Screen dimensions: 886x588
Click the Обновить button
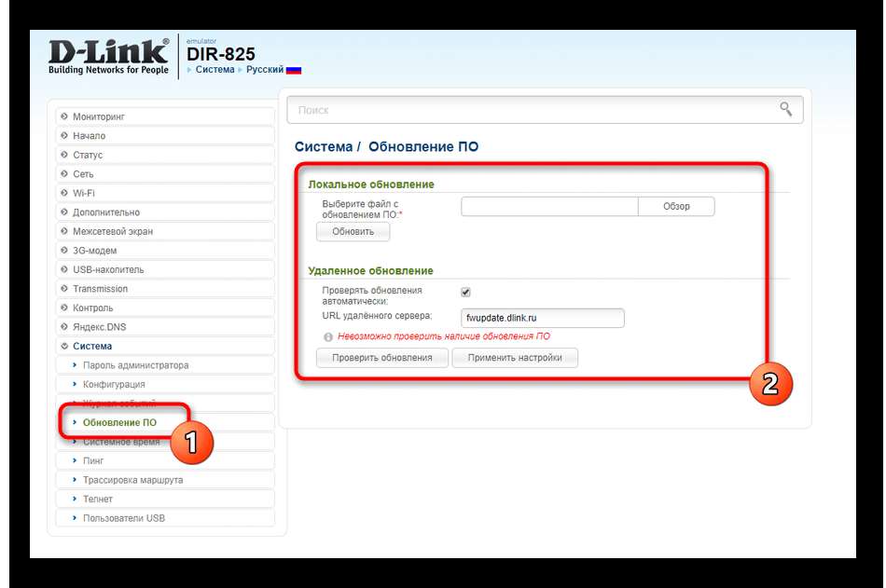click(x=353, y=232)
